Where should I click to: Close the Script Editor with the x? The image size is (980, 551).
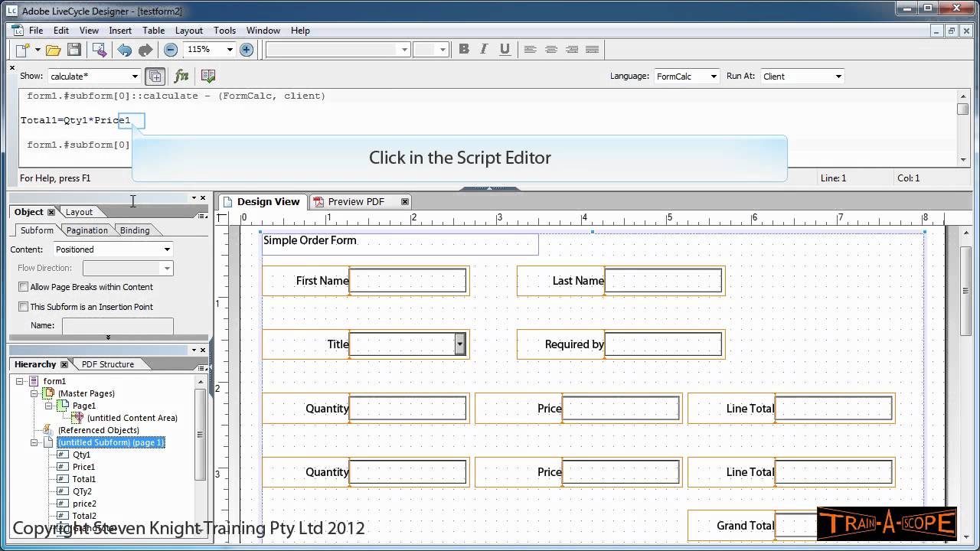(11, 67)
